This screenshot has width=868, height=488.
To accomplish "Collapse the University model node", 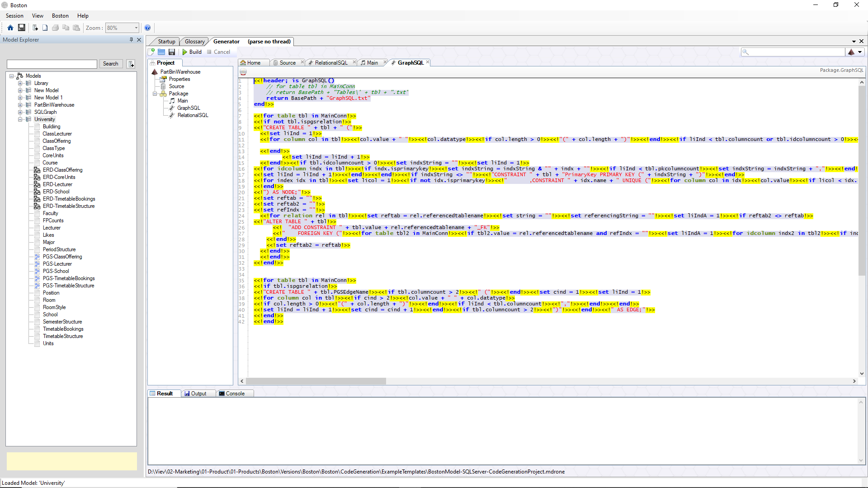I will pos(20,119).
